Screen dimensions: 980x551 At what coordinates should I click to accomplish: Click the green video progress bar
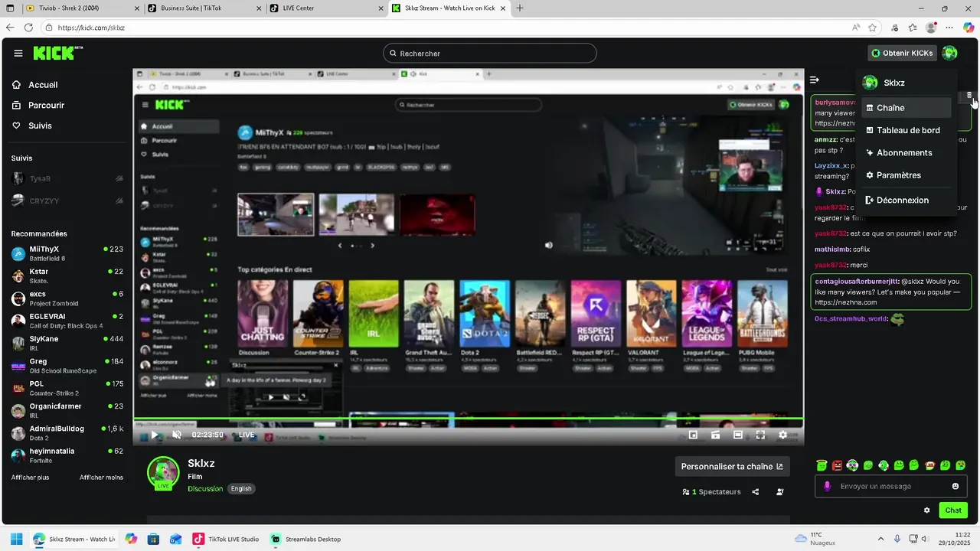click(x=468, y=420)
